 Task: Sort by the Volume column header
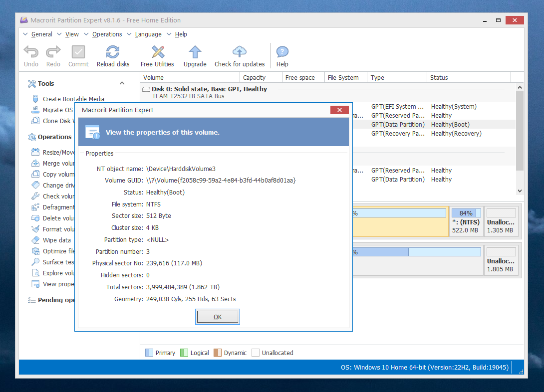[x=190, y=78]
